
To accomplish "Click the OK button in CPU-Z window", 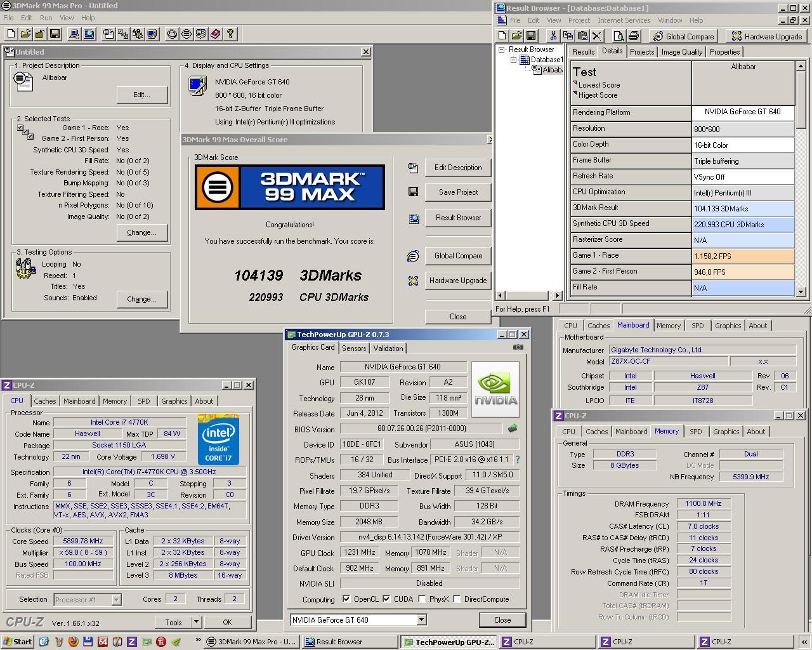I will tap(227, 622).
